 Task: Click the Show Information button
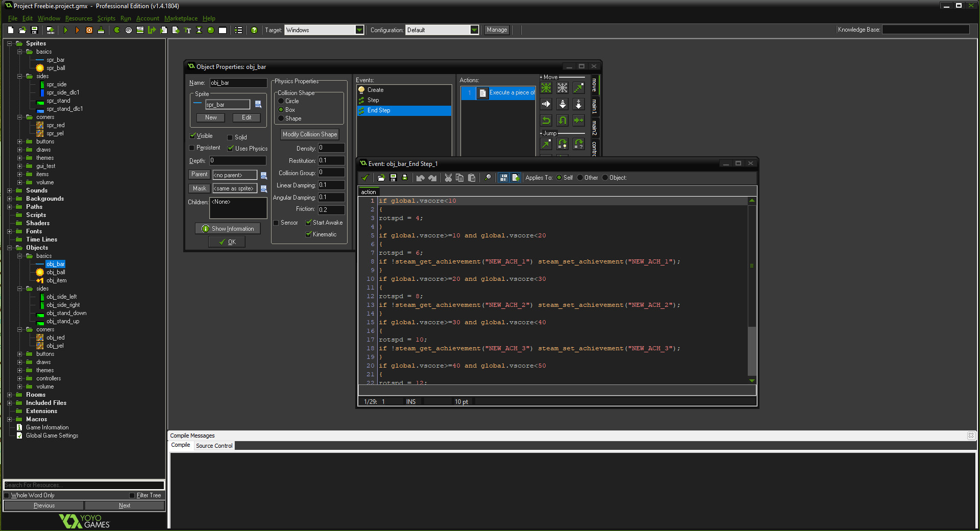pos(227,228)
